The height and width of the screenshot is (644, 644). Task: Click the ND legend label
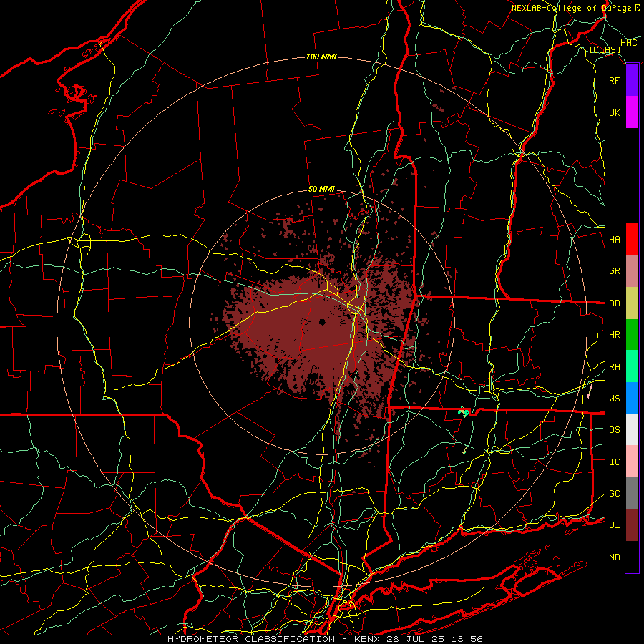(614, 557)
